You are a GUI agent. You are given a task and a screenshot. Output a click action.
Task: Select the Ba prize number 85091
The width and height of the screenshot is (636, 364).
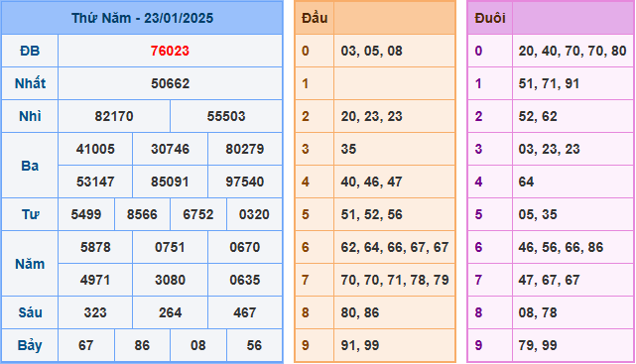tap(170, 182)
